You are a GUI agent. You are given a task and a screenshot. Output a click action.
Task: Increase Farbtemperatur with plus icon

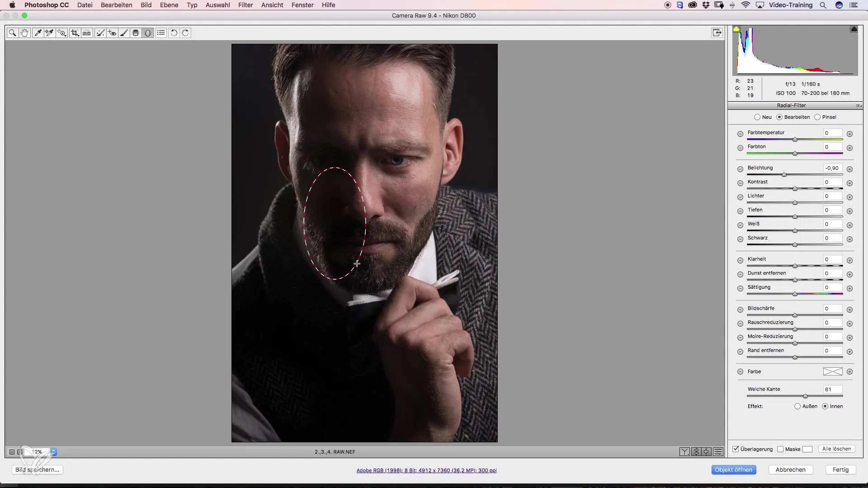tap(849, 134)
